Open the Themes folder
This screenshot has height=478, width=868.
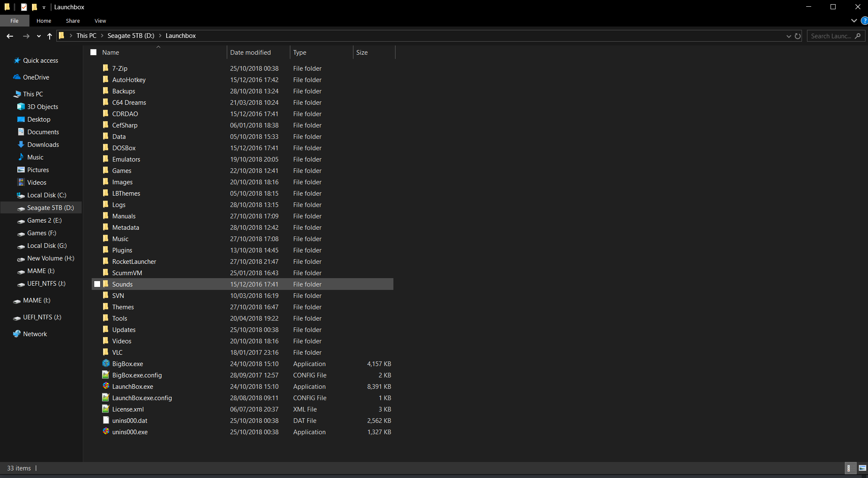tap(123, 307)
